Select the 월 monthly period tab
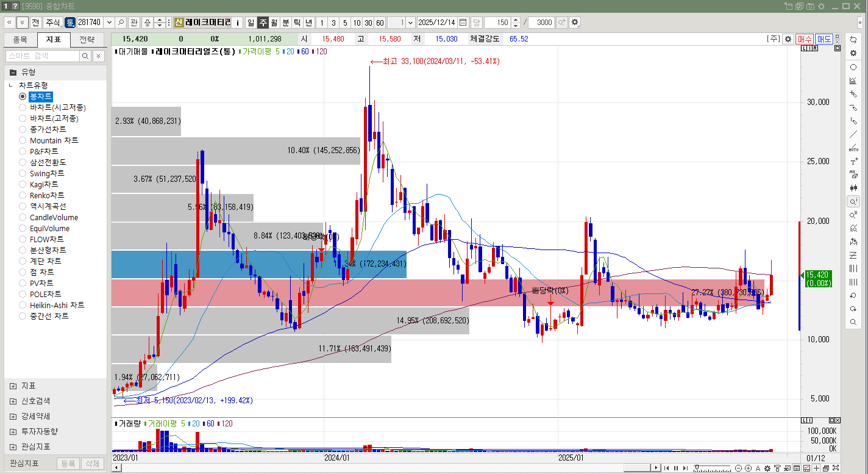 (x=274, y=22)
